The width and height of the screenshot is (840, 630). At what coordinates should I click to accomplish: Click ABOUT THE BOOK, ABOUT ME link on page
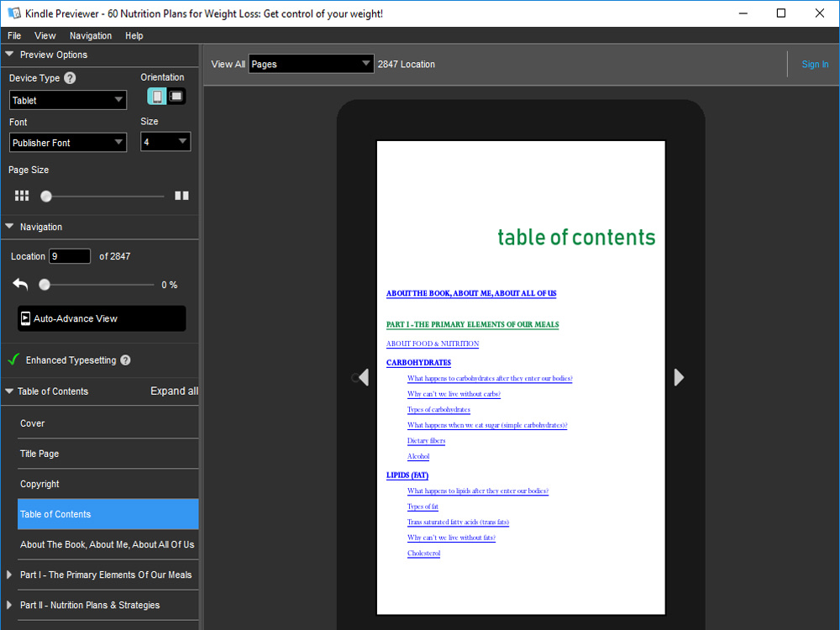pos(471,293)
